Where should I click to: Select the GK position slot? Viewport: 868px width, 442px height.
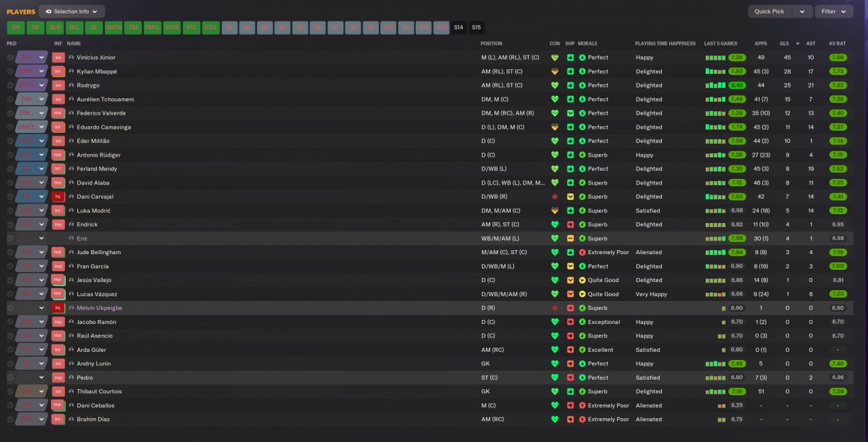point(16,28)
